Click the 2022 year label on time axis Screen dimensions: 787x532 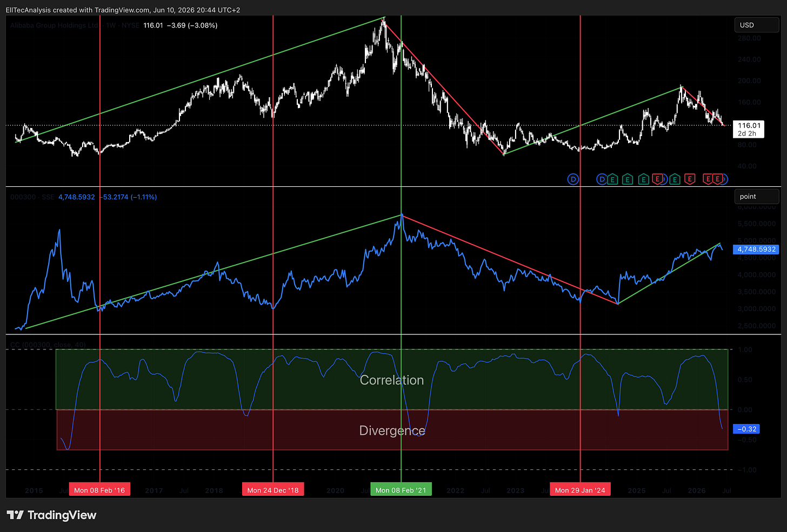[x=455, y=490]
